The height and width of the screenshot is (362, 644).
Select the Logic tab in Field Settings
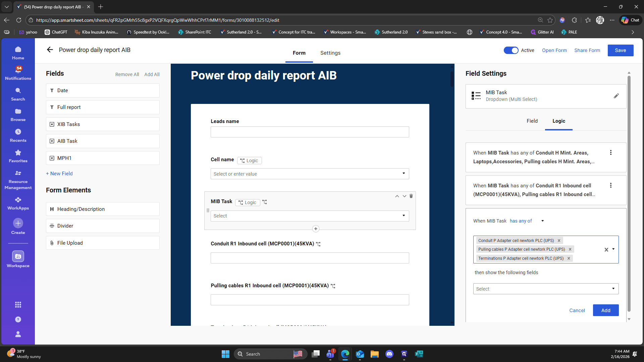(x=558, y=121)
